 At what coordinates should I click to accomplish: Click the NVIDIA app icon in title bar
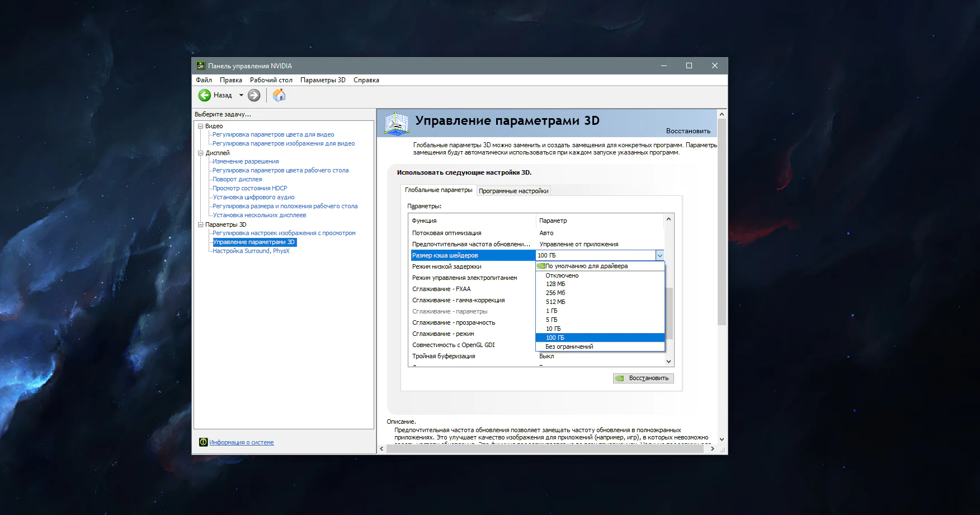200,65
